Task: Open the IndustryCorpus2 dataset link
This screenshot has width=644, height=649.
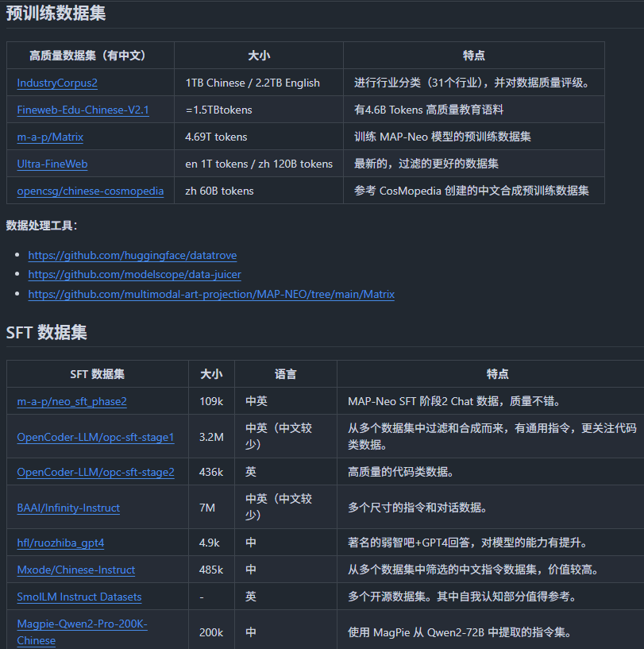Action: tap(57, 83)
